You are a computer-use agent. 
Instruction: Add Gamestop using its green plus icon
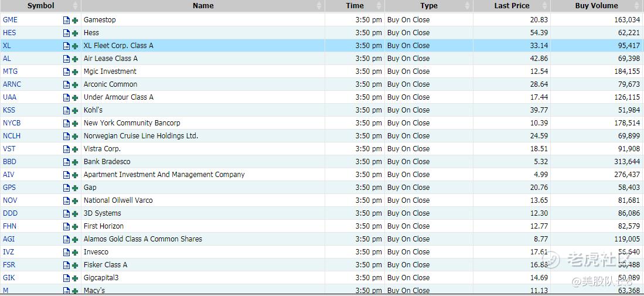point(75,20)
